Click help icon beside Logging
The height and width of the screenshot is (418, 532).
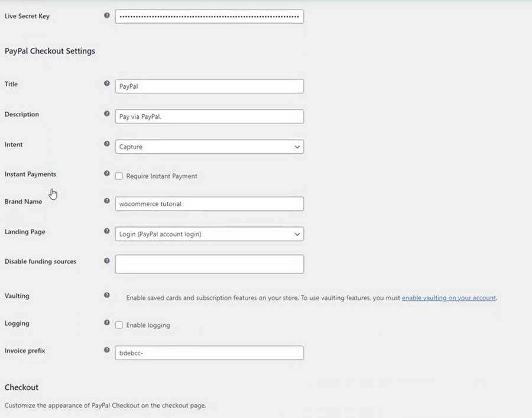[107, 323]
